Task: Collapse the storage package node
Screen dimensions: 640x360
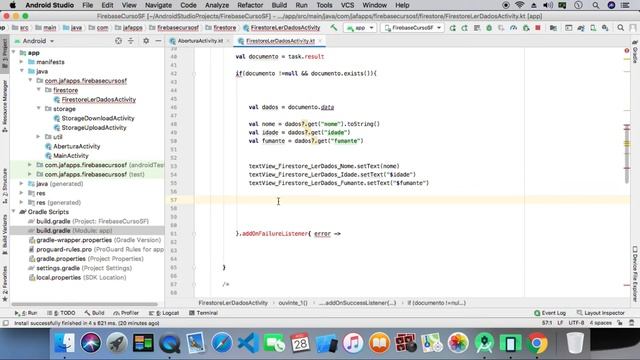Action: [x=39, y=109]
